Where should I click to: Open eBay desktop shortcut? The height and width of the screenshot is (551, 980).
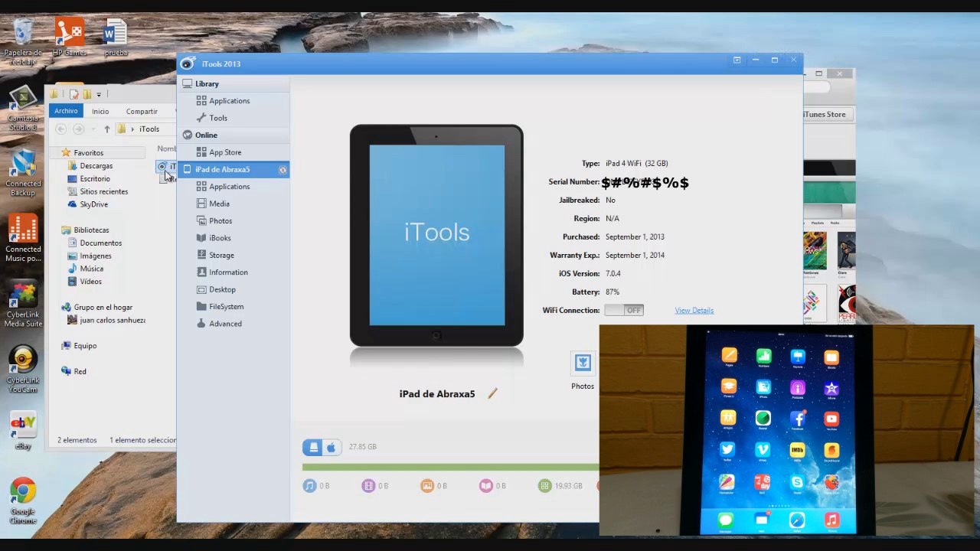23,431
